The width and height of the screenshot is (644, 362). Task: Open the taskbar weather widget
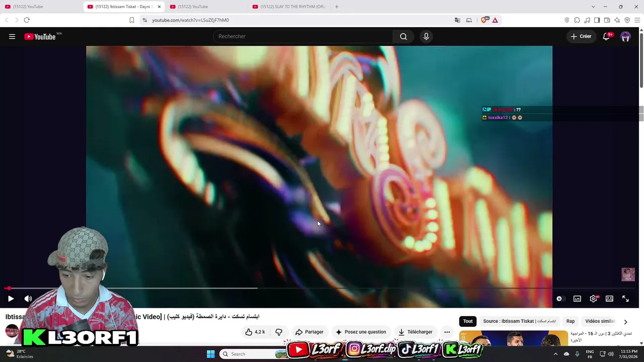19,354
